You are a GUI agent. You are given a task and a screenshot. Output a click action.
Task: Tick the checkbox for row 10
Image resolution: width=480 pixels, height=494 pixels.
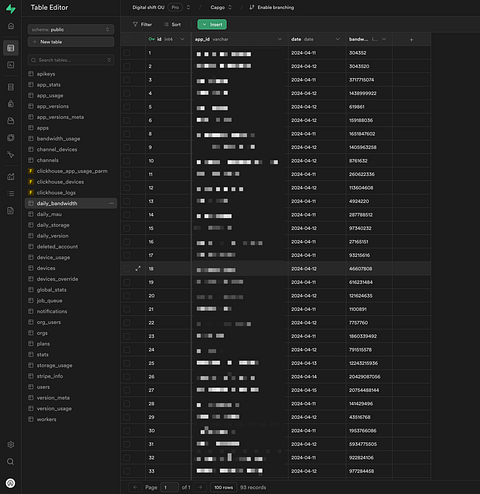tap(127, 161)
